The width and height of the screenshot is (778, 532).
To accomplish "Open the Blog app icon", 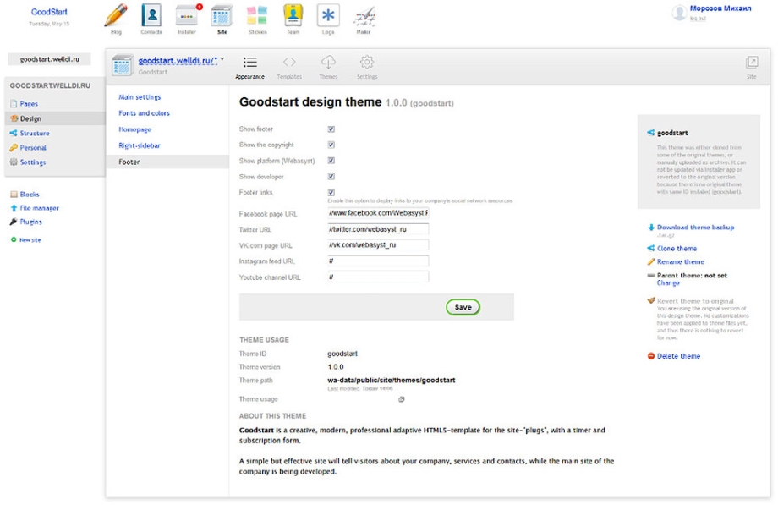I will 116,16.
